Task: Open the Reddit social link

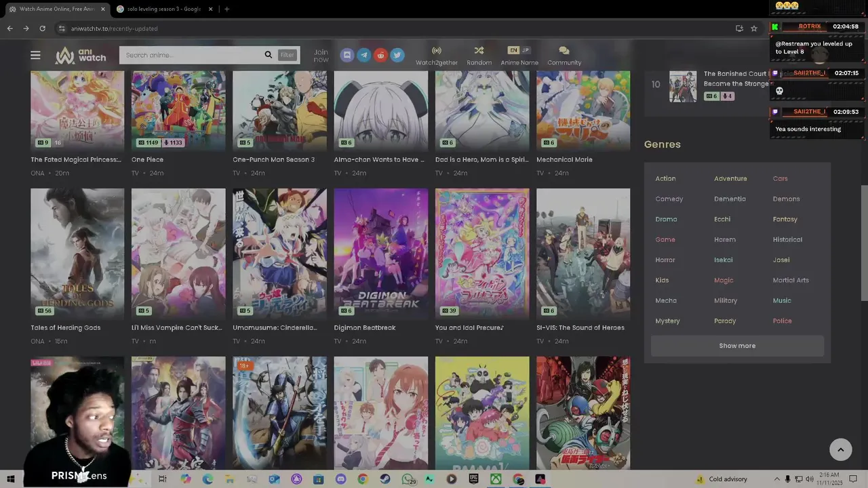Action: click(x=380, y=55)
